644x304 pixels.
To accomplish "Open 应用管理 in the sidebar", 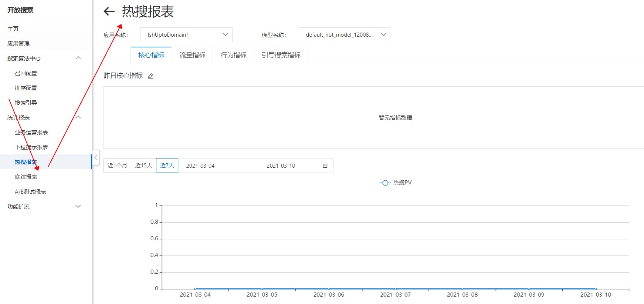I will click(x=18, y=43).
